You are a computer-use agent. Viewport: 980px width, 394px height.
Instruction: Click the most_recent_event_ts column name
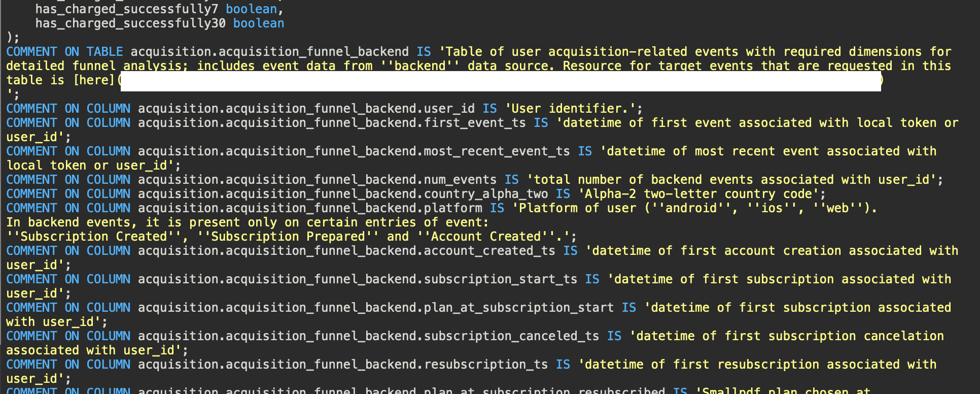tap(497, 151)
